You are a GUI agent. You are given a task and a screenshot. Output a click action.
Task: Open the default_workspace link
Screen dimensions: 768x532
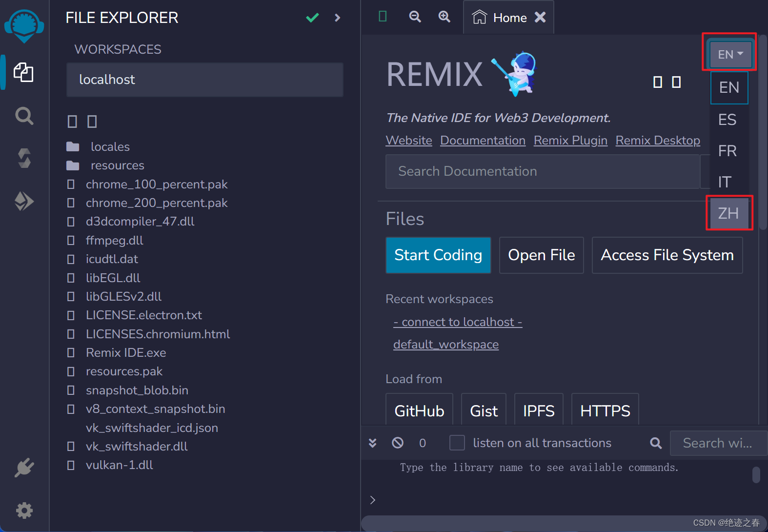click(446, 345)
